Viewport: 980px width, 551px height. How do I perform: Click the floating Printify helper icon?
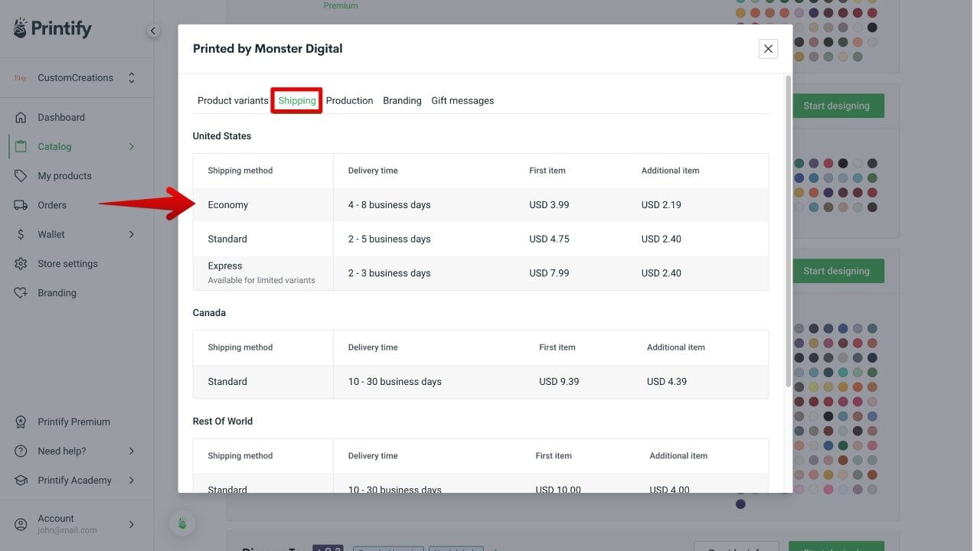coord(182,523)
